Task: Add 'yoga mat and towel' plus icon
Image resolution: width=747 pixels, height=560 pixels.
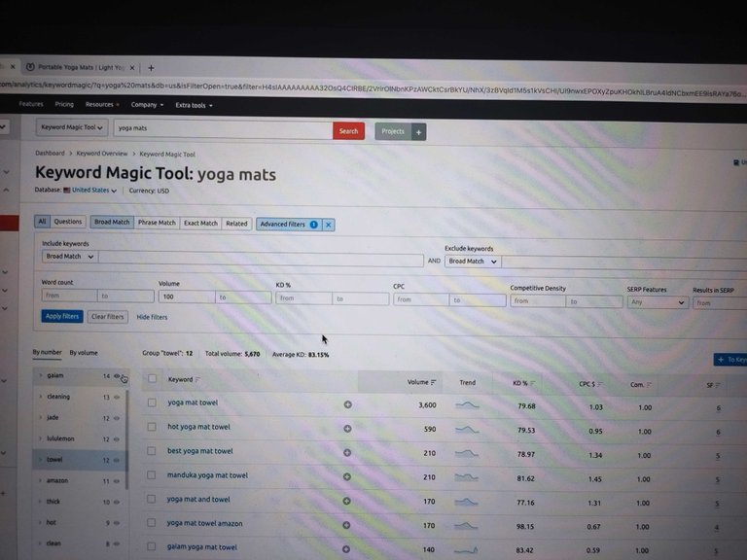Action: [x=347, y=501]
